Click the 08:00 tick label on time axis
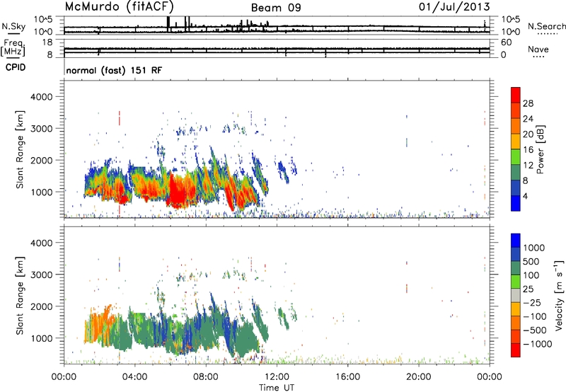566x392 pixels. 206,377
